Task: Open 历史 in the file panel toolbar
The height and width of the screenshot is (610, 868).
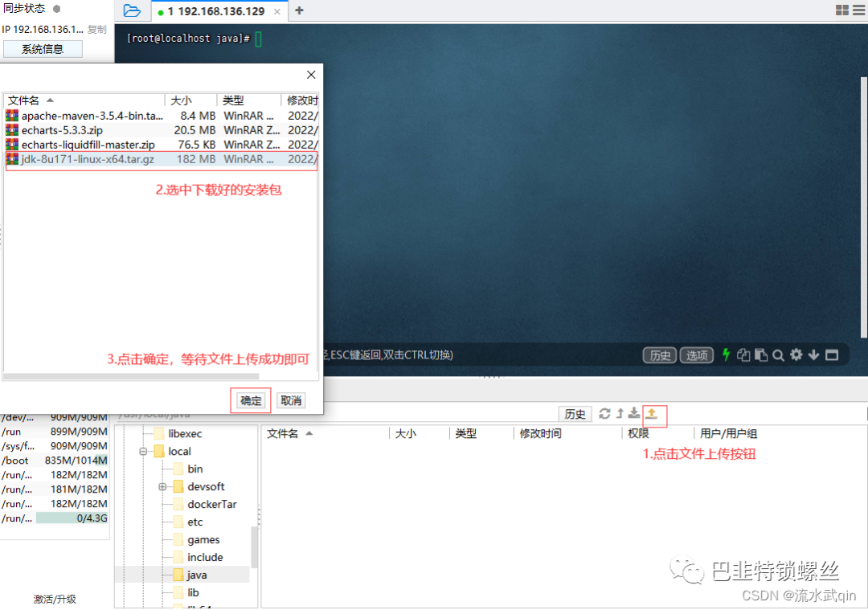Action: (575, 413)
